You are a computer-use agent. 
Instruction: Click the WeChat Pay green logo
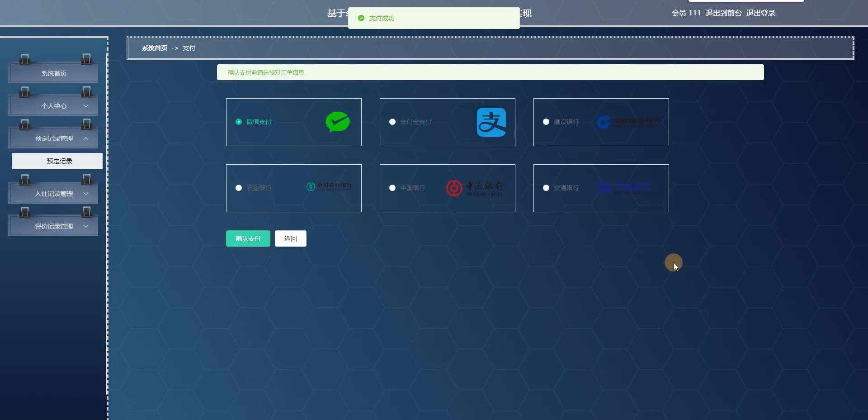coord(338,122)
